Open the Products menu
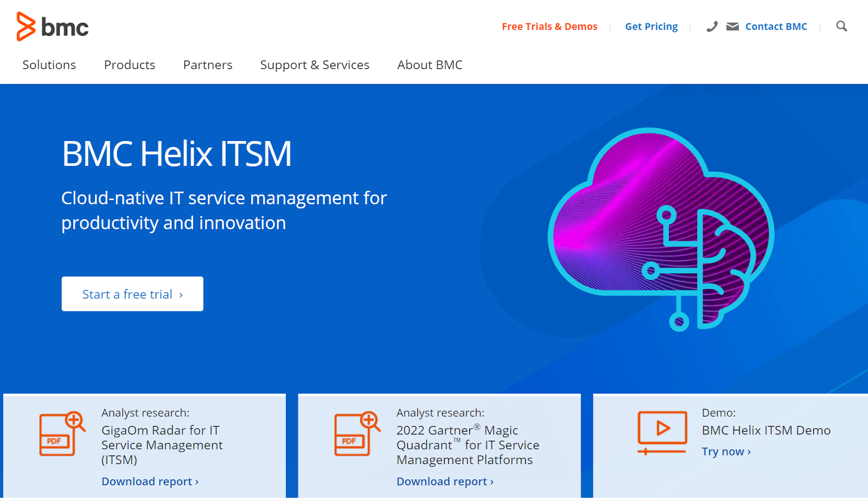868x501 pixels. coord(129,65)
